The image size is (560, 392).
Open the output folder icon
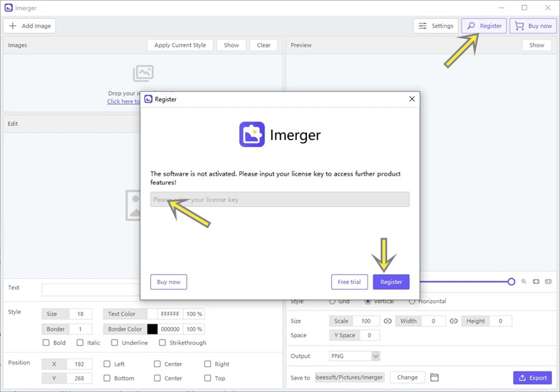pyautogui.click(x=435, y=377)
